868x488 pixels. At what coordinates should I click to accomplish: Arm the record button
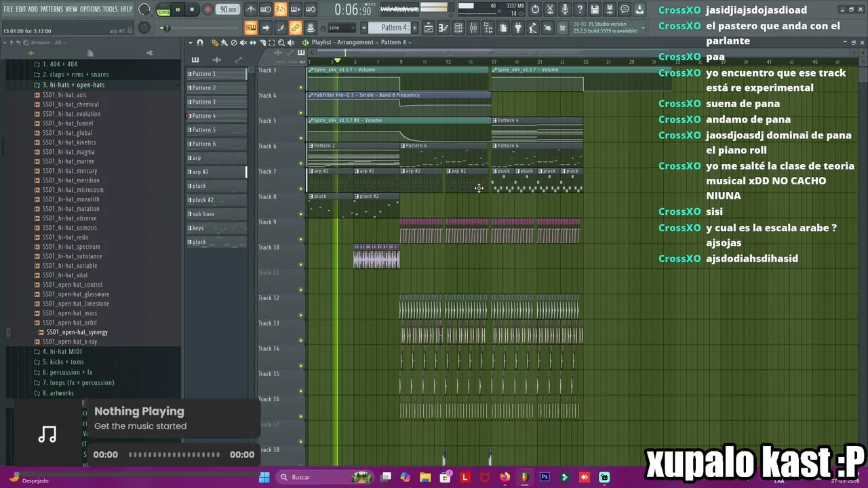[208, 9]
